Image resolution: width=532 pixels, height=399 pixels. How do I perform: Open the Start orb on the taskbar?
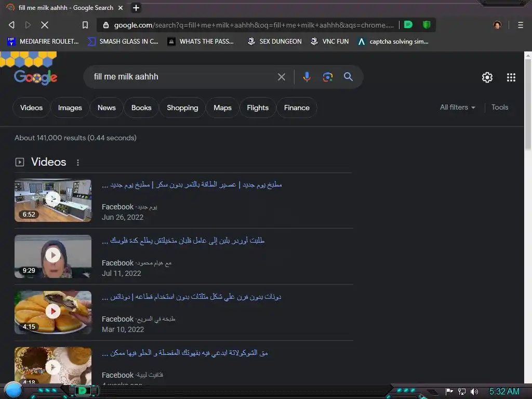pos(13,390)
